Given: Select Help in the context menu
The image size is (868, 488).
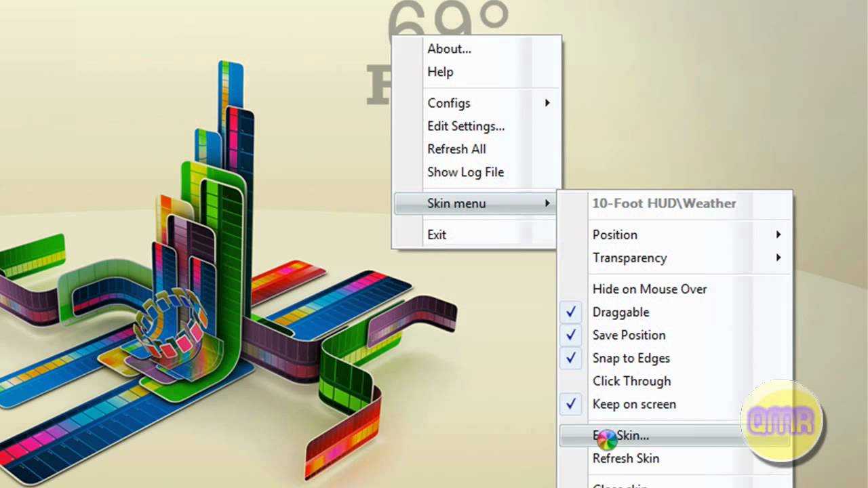Looking at the screenshot, I should (x=477, y=72).
